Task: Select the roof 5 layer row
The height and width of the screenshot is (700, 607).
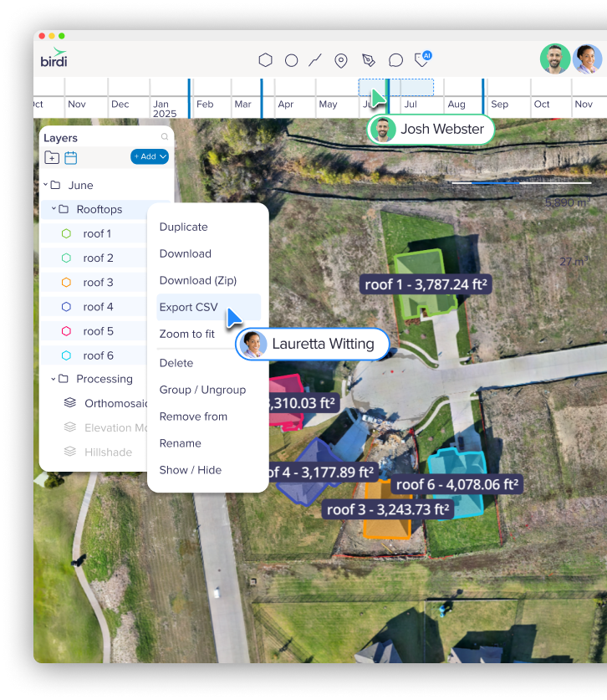Action: pos(94,331)
